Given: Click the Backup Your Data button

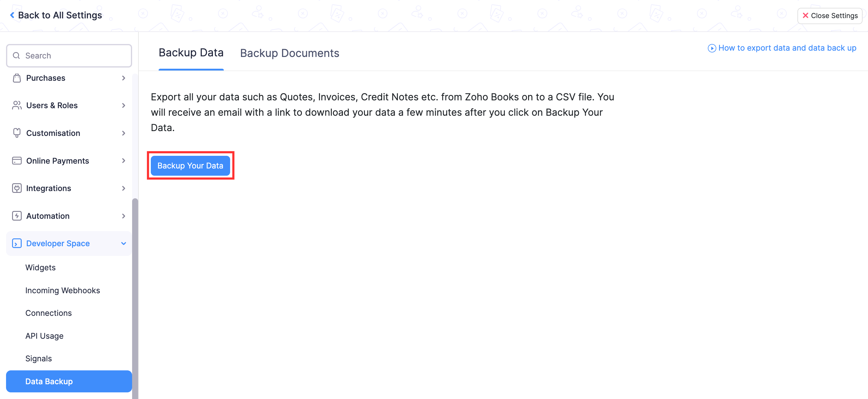Looking at the screenshot, I should [191, 165].
